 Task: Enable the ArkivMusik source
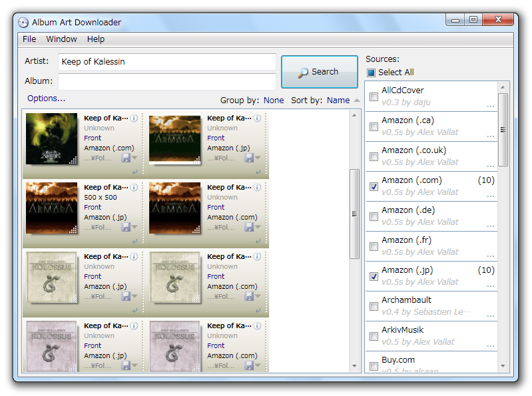click(374, 336)
